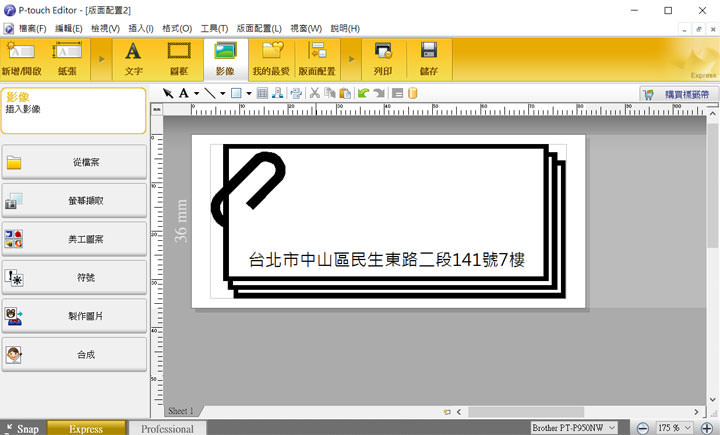The width and height of the screenshot is (720, 435).
Task: Click the database cylinder icon
Action: [412, 93]
